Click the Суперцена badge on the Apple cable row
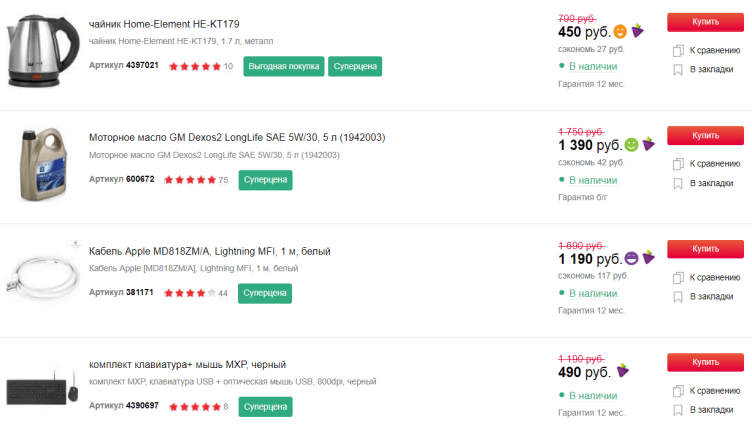Screen dimensions: 752x431 [x=265, y=293]
